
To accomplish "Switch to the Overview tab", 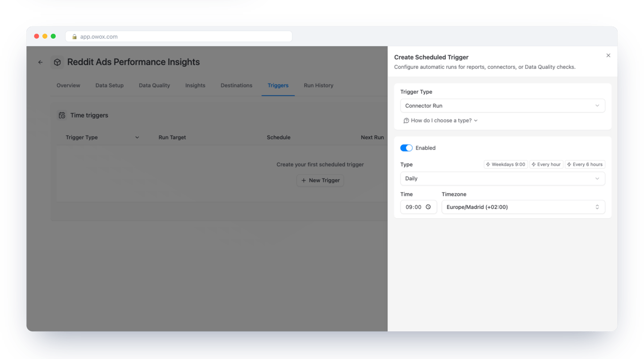I will click(x=68, y=85).
